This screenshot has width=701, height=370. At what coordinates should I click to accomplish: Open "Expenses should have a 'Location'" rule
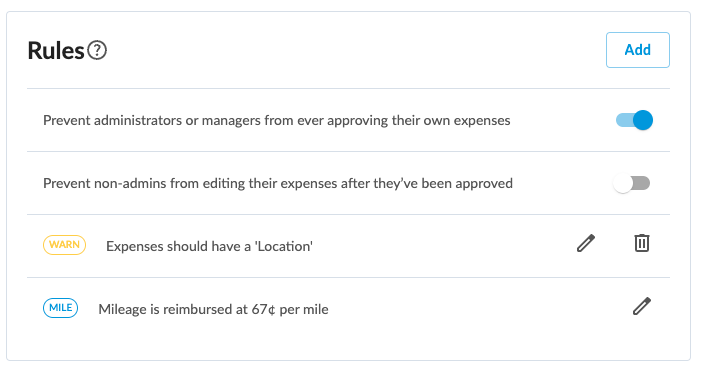point(209,246)
